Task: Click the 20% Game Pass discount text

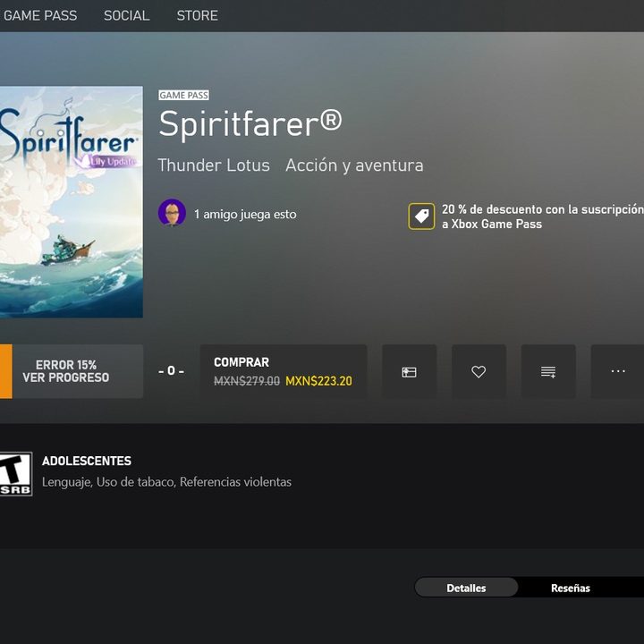Action: click(542, 216)
